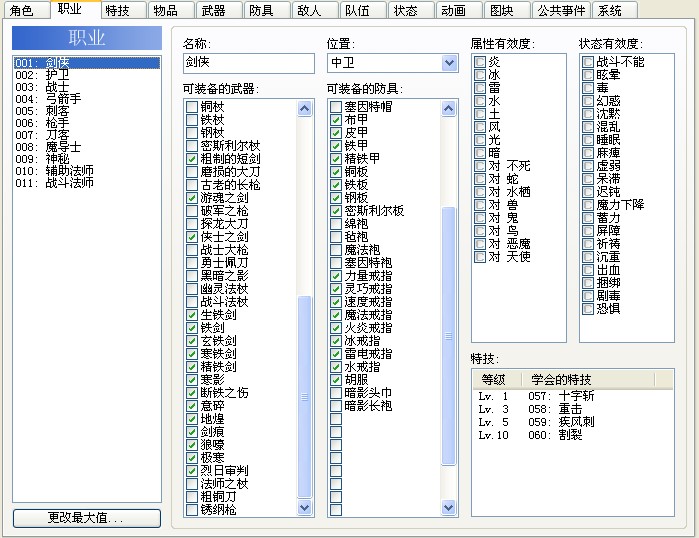
Task: Enable the 铜杖 weapon checkbox
Action: [192, 107]
